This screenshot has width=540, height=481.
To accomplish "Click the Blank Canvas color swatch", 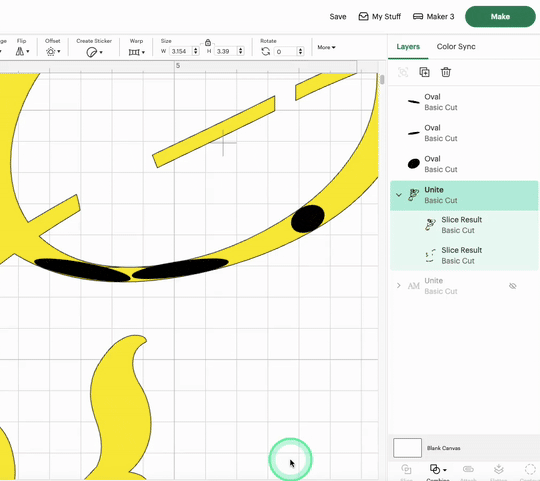I will click(407, 448).
